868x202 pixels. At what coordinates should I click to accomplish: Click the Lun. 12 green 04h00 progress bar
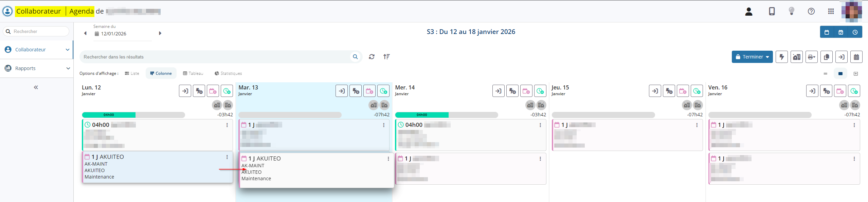point(109,115)
